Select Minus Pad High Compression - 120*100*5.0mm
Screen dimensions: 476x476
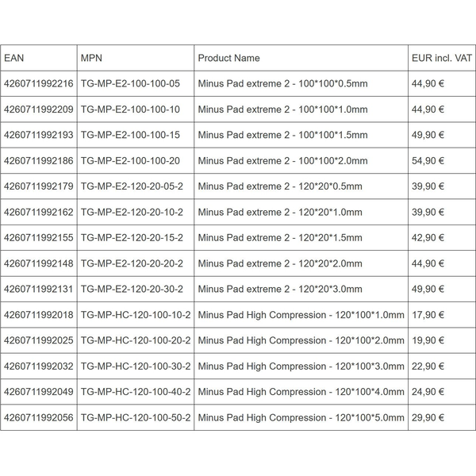(x=301, y=417)
